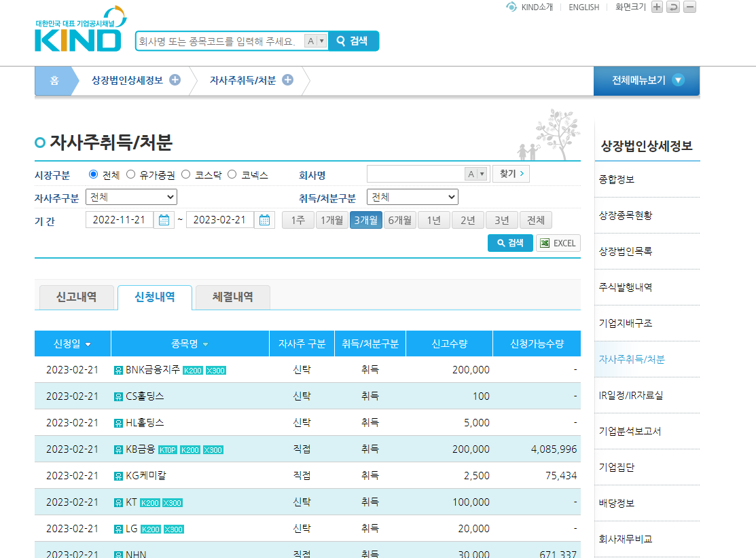The width and height of the screenshot is (756, 558).
Task: Click KTOP badge on KB금융 row
Action: [x=168, y=450]
